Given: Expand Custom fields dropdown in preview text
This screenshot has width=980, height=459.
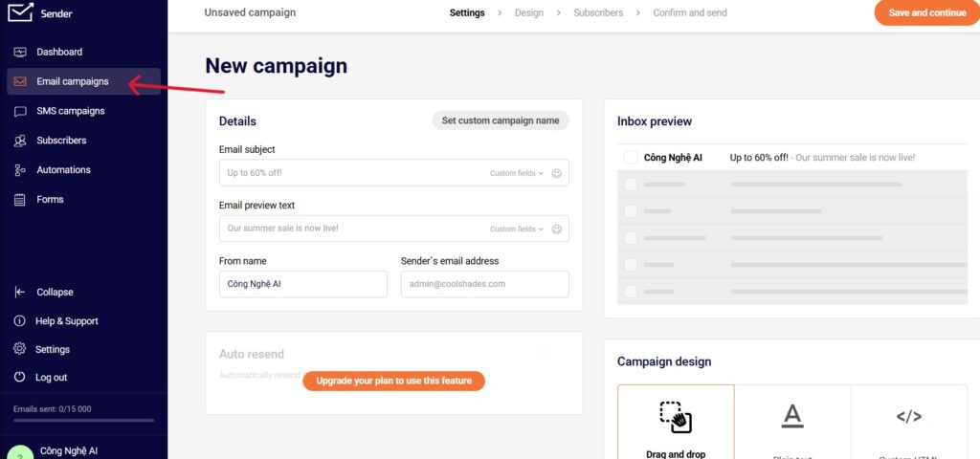Looking at the screenshot, I should [516, 229].
